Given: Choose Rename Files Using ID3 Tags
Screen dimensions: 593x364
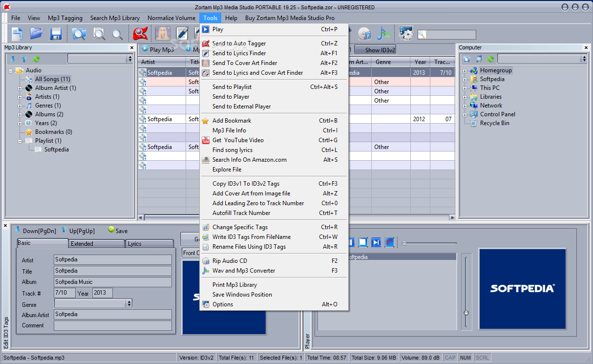Looking at the screenshot, I should [274, 247].
